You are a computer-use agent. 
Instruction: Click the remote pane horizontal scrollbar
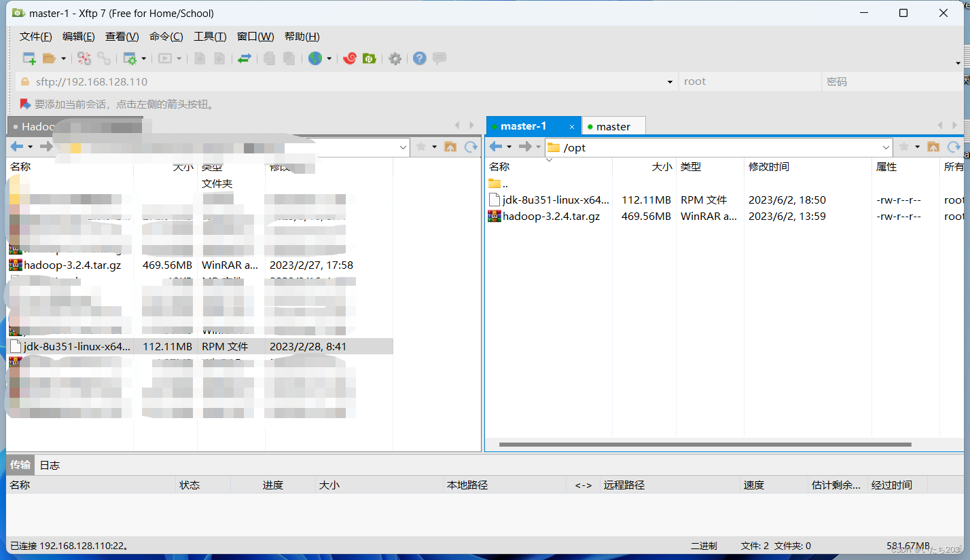tap(704, 445)
